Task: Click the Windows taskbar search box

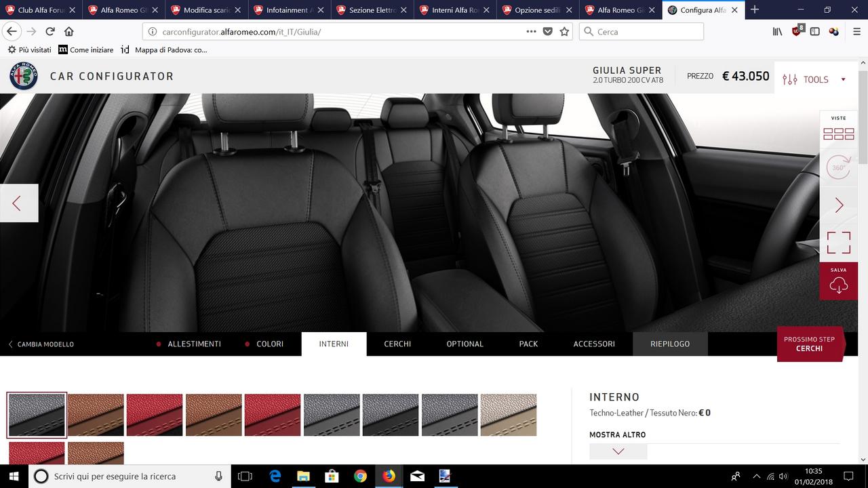Action: (129, 476)
